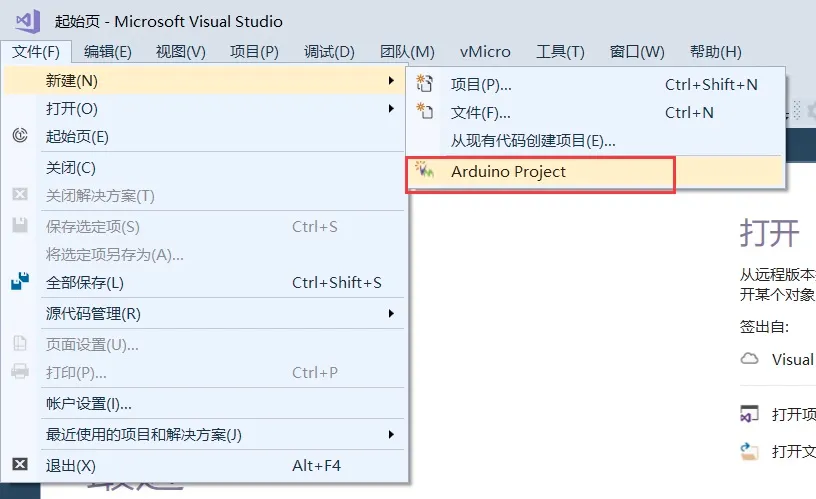Click the Save All disk icon
Screen dimensions: 816x499
point(20,283)
